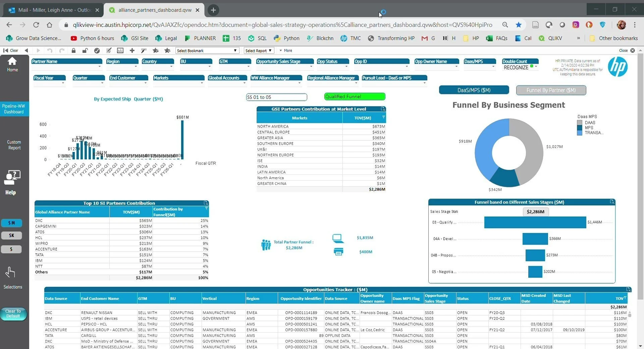
Task: Go to Home in the sidebar
Action: [x=12, y=64]
